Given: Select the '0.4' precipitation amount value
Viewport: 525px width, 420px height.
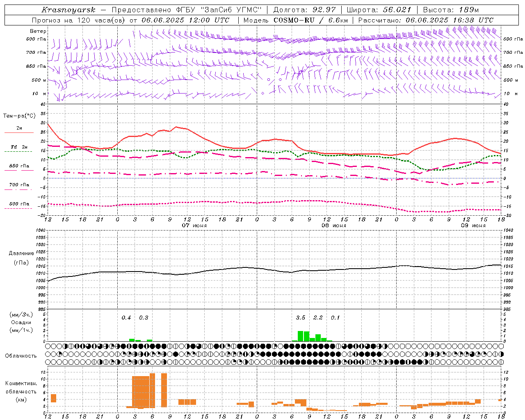Looking at the screenshot, I should [x=126, y=318].
